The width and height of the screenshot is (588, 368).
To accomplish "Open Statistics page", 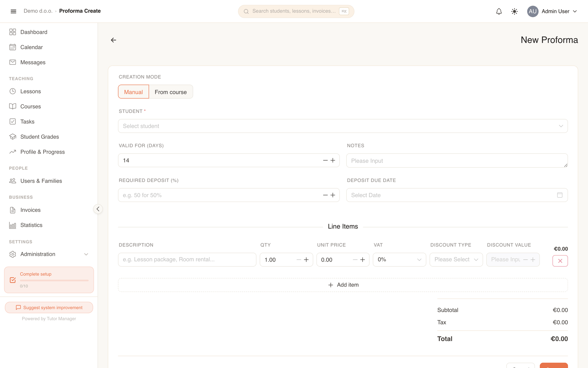I will click(x=49, y=225).
